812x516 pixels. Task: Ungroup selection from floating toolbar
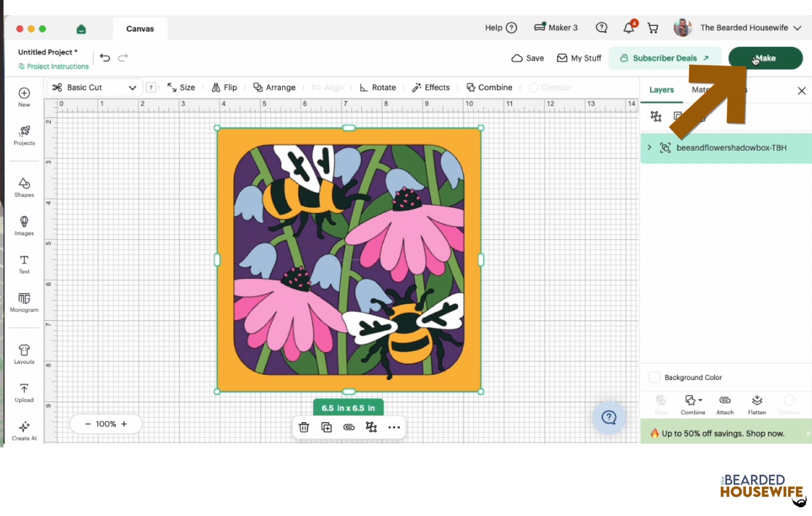pos(371,427)
